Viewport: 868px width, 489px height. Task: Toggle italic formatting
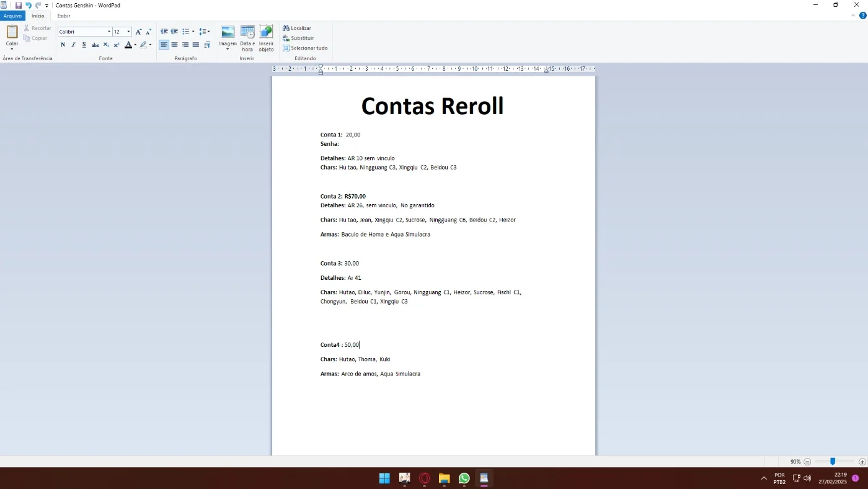[73, 45]
